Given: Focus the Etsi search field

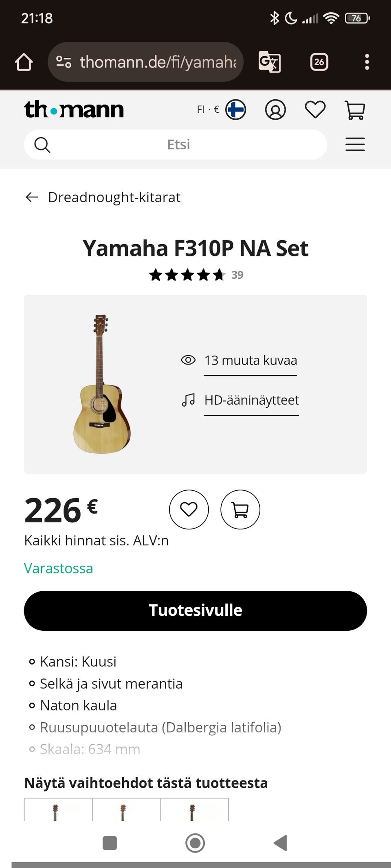Looking at the screenshot, I should click(x=178, y=144).
